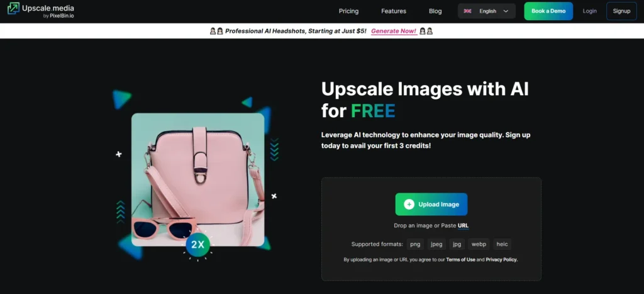644x294 pixels.
Task: Click the Upscale.media logo icon
Action: (x=13, y=11)
